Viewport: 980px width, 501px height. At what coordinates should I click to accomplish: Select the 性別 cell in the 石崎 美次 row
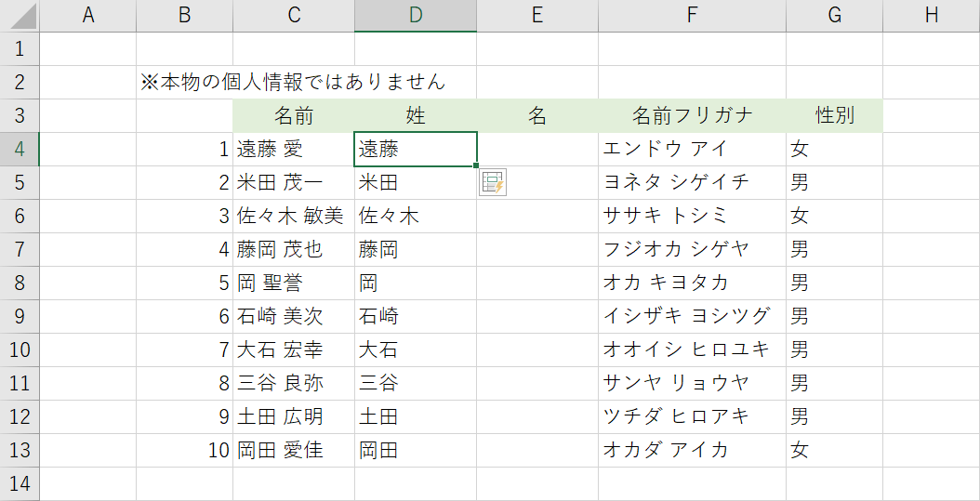point(834,317)
